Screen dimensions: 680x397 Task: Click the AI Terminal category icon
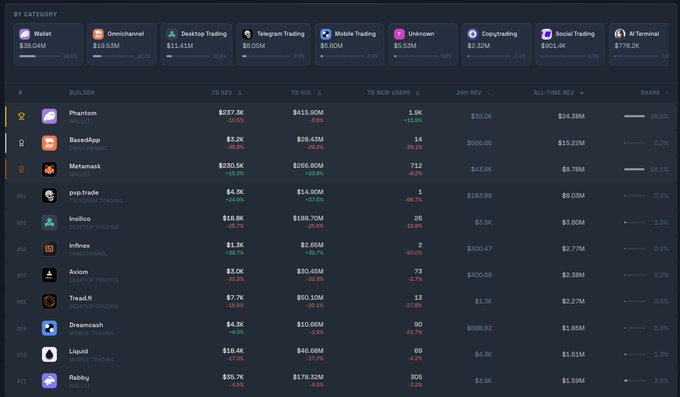(x=620, y=34)
